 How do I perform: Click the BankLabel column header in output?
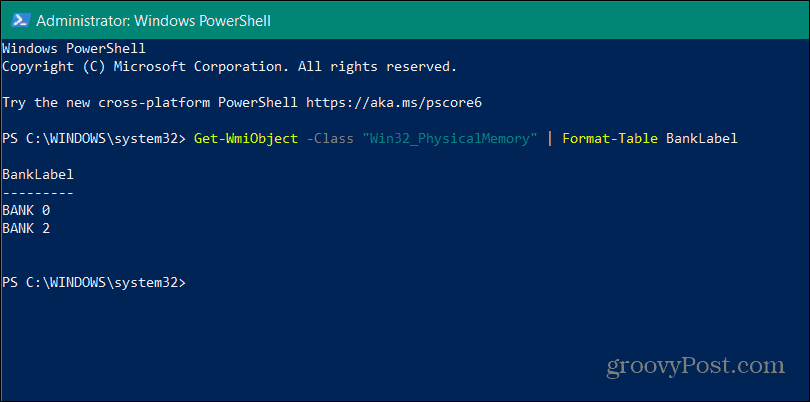point(38,175)
